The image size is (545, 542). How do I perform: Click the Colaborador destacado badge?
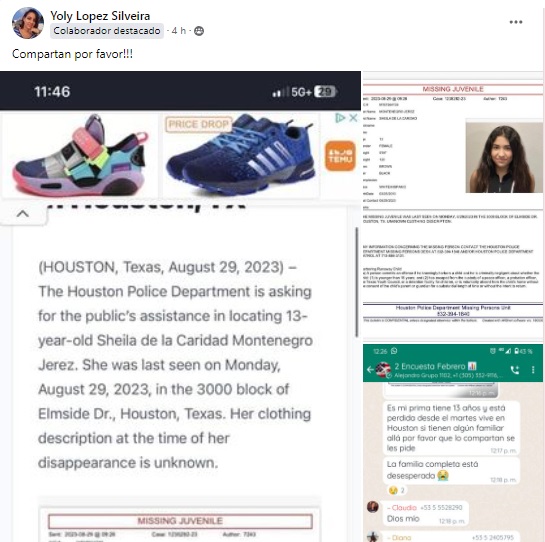107,31
